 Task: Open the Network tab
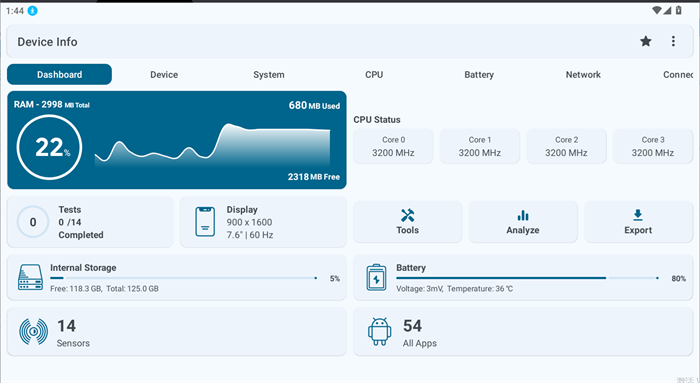[583, 75]
